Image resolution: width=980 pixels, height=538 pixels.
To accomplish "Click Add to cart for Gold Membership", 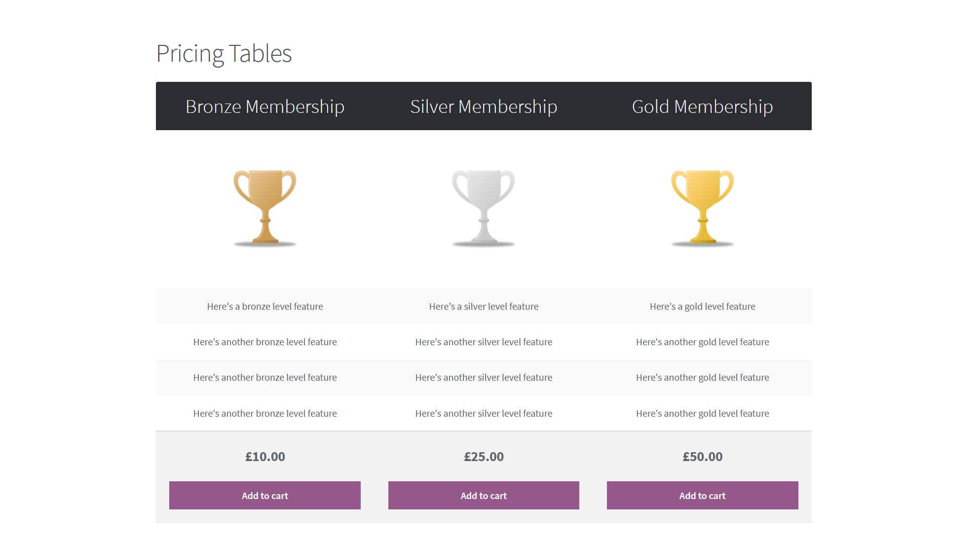I will (702, 495).
